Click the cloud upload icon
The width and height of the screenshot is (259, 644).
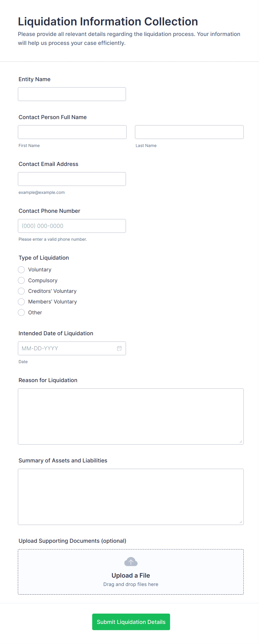[131, 561]
